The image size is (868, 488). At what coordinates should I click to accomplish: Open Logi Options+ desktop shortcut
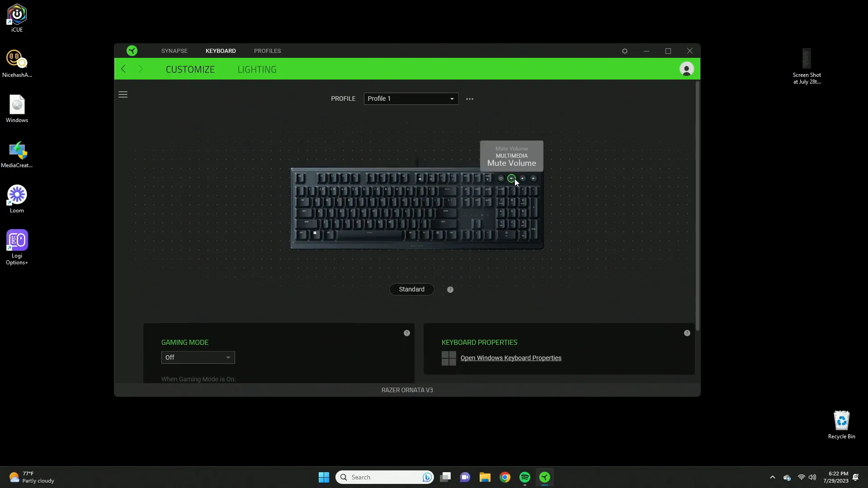(17, 247)
